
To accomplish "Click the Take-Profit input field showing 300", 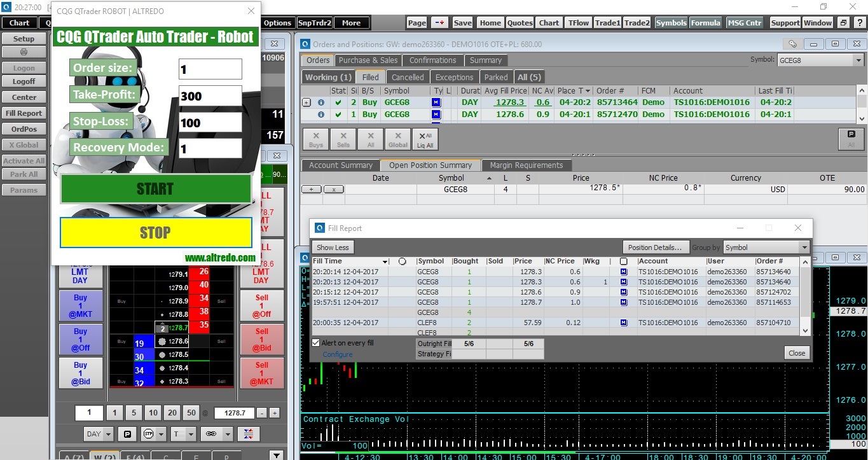I will pyautogui.click(x=210, y=95).
